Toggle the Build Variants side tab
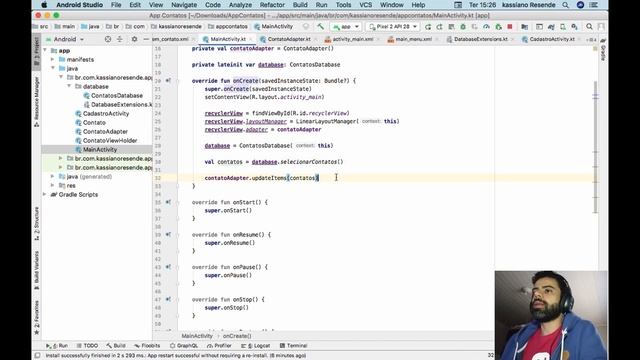This screenshot has height=360, width=640. pos(36,270)
